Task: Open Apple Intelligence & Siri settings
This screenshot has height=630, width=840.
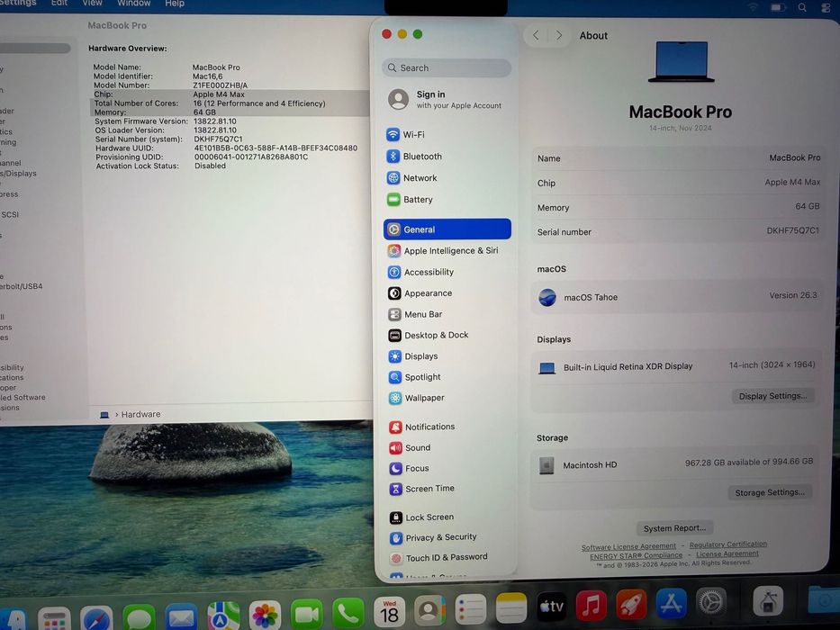Action: [x=447, y=250]
